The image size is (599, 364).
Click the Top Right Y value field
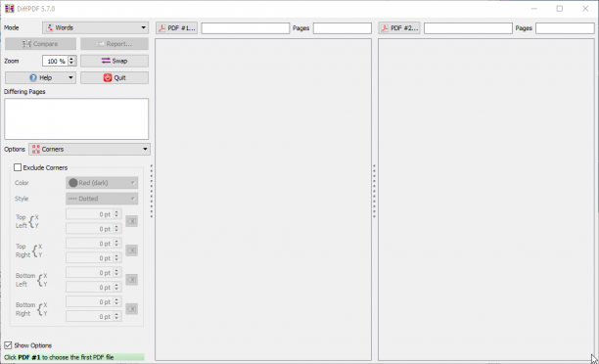94,258
